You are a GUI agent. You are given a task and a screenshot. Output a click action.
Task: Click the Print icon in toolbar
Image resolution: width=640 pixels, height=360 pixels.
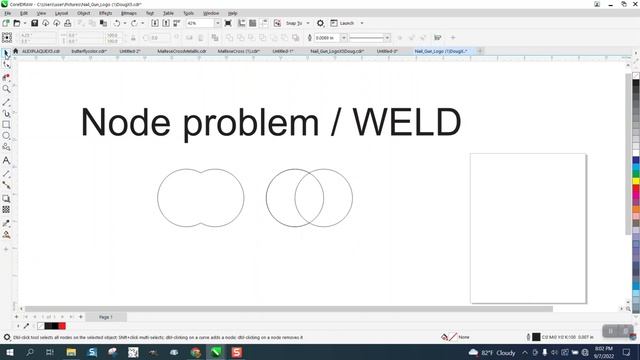click(67, 23)
